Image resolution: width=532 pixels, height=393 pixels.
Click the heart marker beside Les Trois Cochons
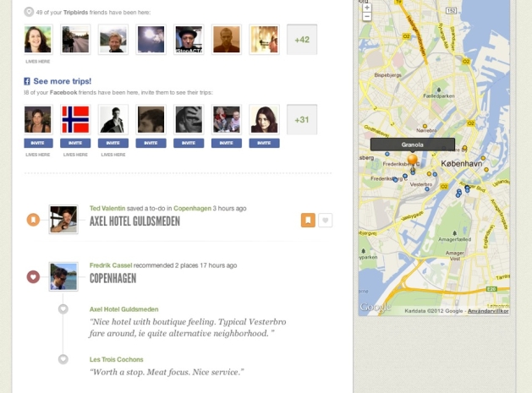coord(63,359)
